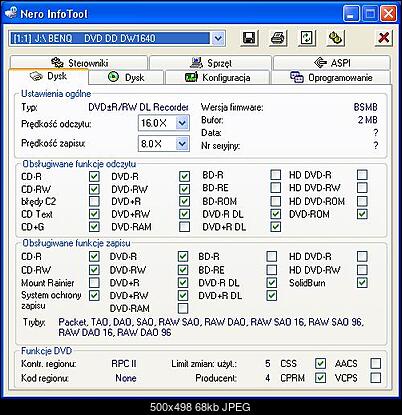This screenshot has height=415, width=402.
Task: Switch to the ASPI tab
Action: pyautogui.click(x=332, y=63)
